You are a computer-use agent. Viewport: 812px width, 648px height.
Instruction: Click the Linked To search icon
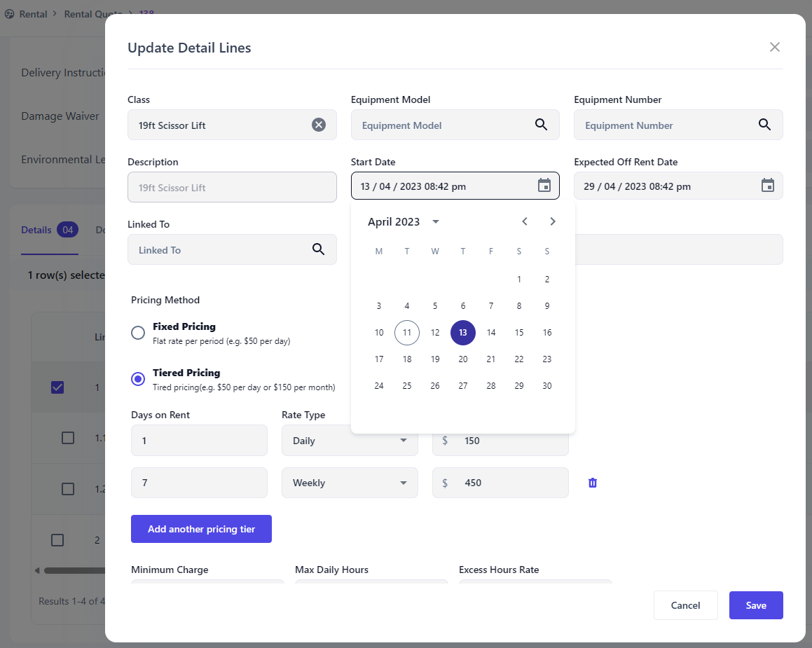(x=318, y=249)
